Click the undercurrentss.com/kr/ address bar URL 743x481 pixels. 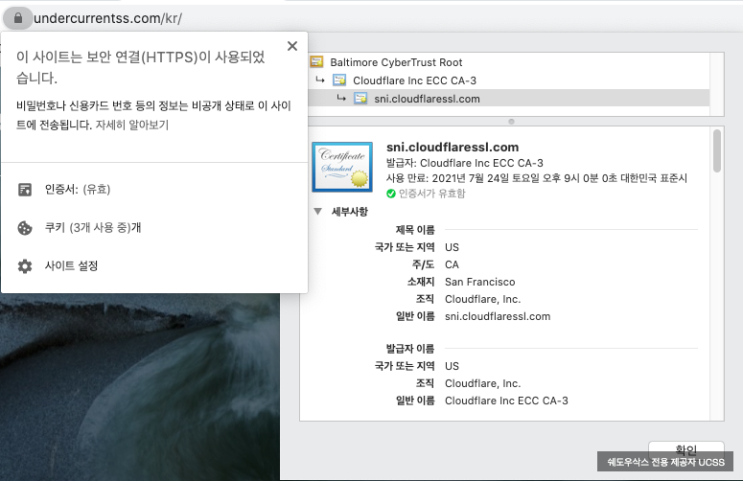pyautogui.click(x=108, y=18)
